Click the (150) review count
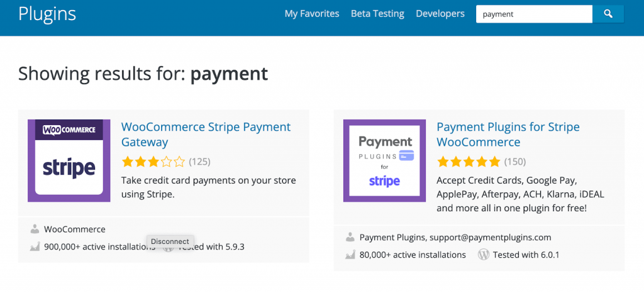644x293 pixels. (515, 162)
